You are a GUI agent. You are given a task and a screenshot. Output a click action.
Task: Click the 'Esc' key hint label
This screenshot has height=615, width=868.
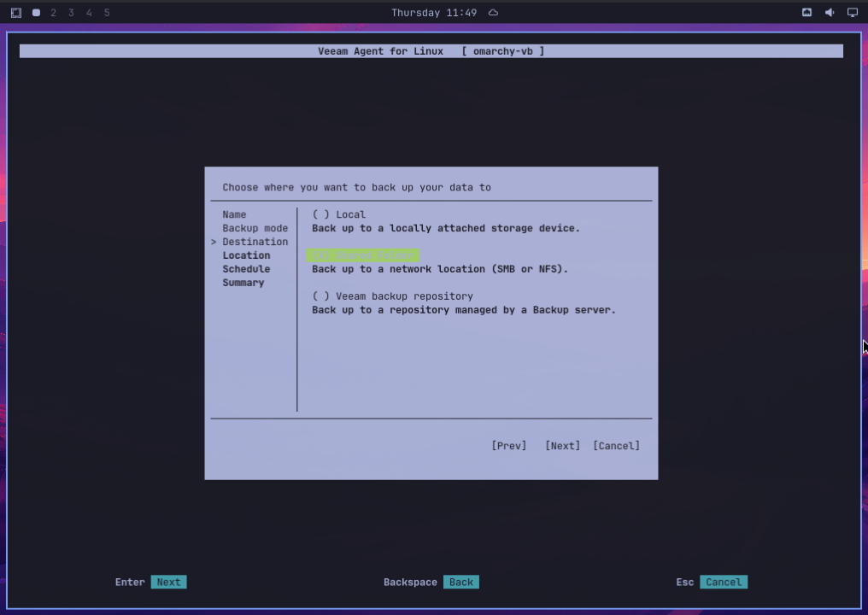pos(685,583)
